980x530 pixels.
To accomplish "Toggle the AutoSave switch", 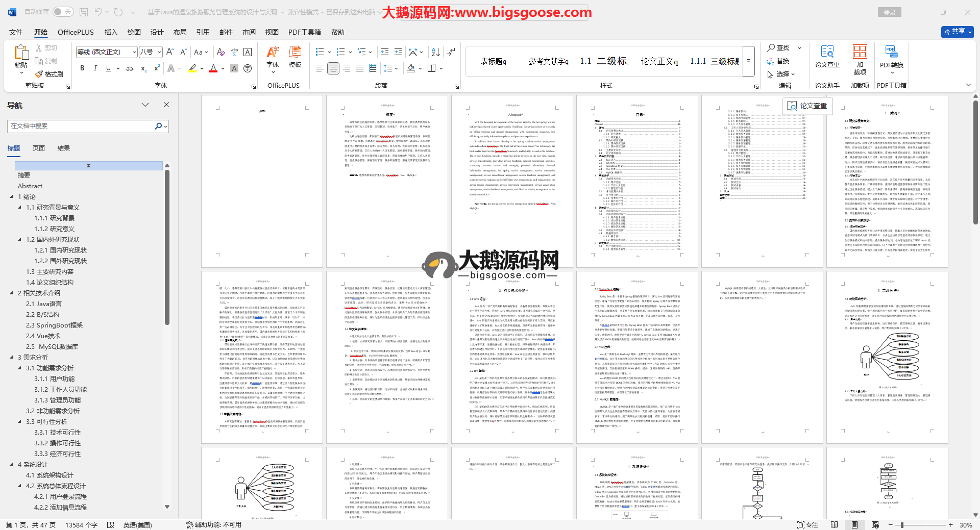I will [x=63, y=12].
